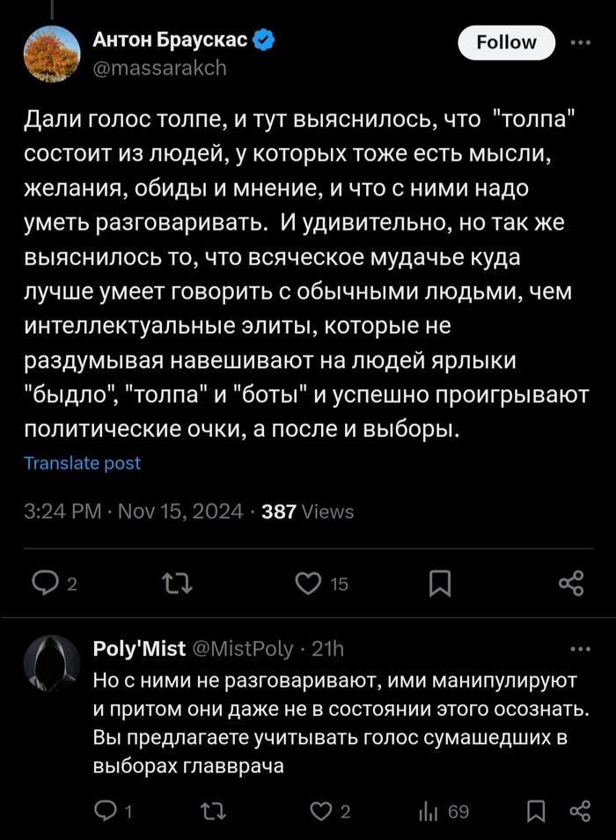View analytics for Poly'Mist's reply
616x840 pixels.
tap(429, 811)
